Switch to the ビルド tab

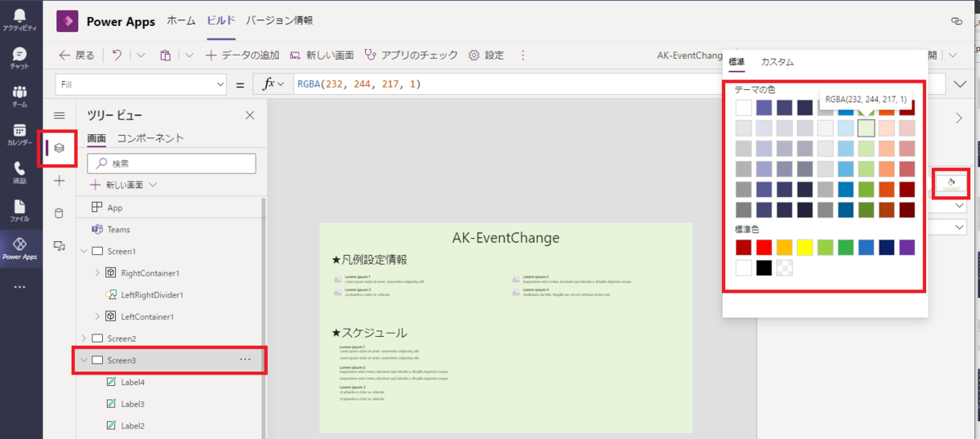(x=220, y=20)
